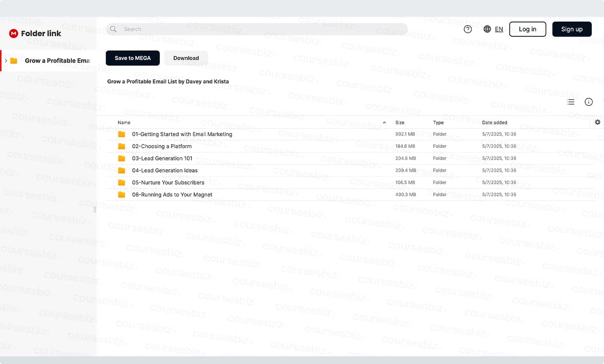Click folder icon for 02-Choosing a Platform
Image resolution: width=604 pixels, height=364 pixels.
point(122,146)
